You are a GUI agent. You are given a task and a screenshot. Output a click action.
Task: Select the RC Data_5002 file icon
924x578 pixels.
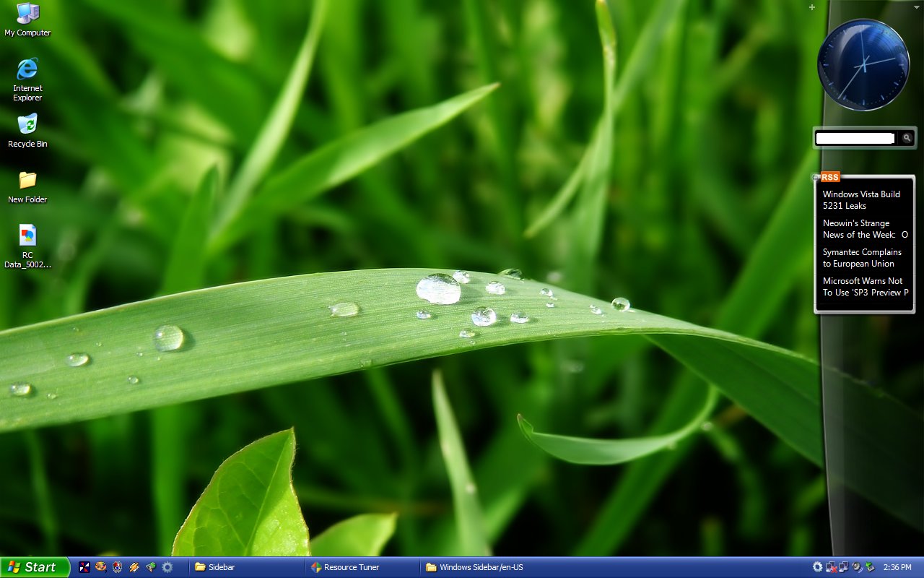click(x=27, y=246)
